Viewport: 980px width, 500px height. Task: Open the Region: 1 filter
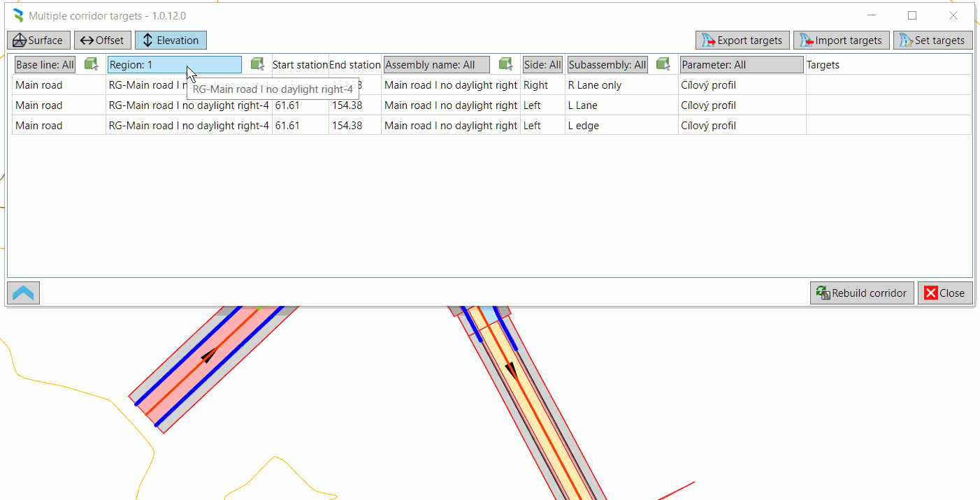pos(175,65)
